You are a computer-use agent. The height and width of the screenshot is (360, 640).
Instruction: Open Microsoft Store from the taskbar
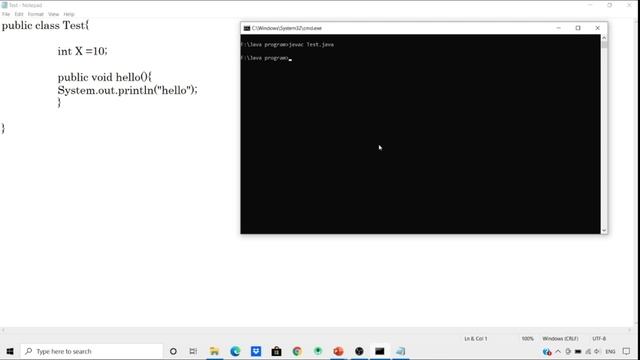point(276,351)
